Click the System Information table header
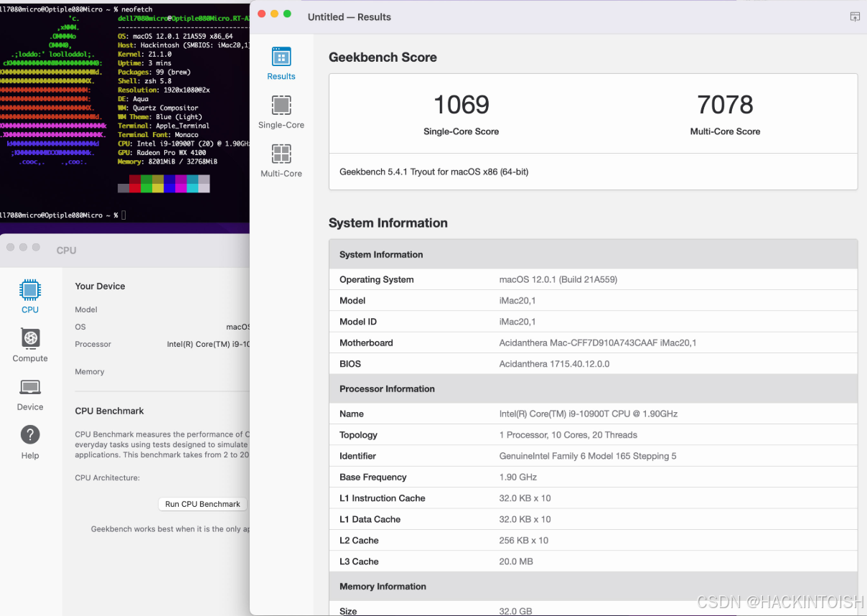This screenshot has height=616, width=867. point(593,254)
